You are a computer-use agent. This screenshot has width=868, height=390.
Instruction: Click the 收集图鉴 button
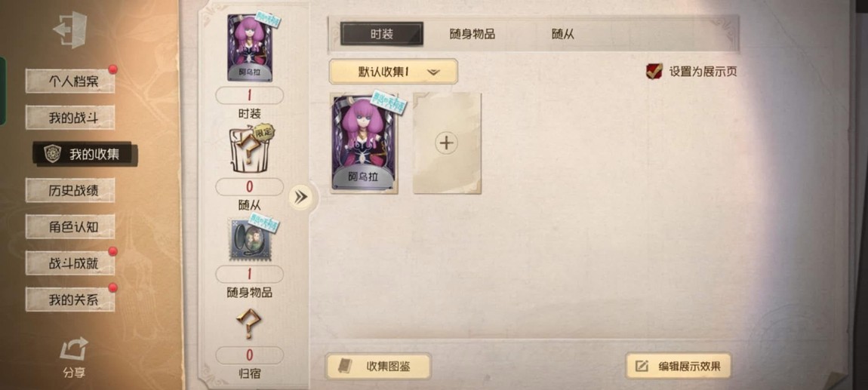378,366
